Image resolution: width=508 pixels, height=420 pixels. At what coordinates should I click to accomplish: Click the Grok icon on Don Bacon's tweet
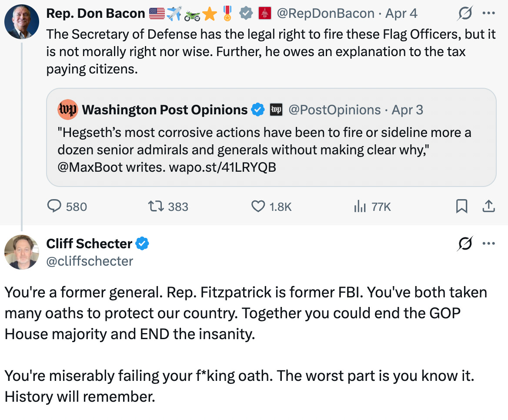click(464, 14)
